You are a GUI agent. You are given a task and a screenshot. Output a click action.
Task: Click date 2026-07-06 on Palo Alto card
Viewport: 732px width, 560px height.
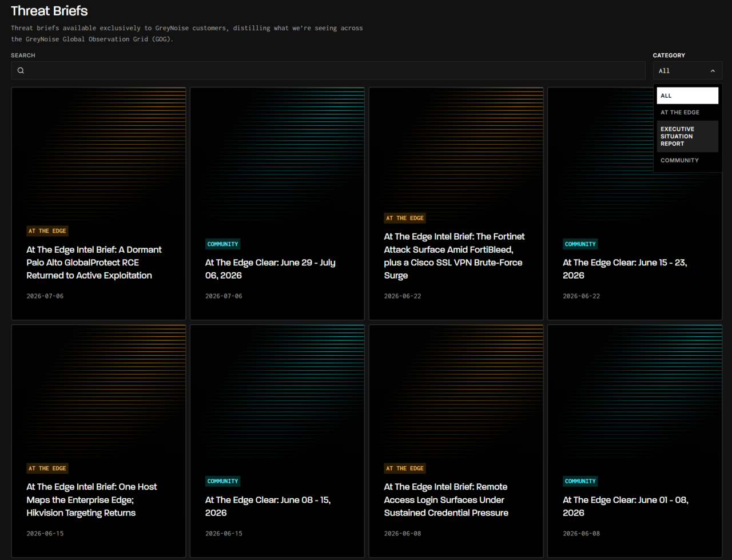(45, 296)
